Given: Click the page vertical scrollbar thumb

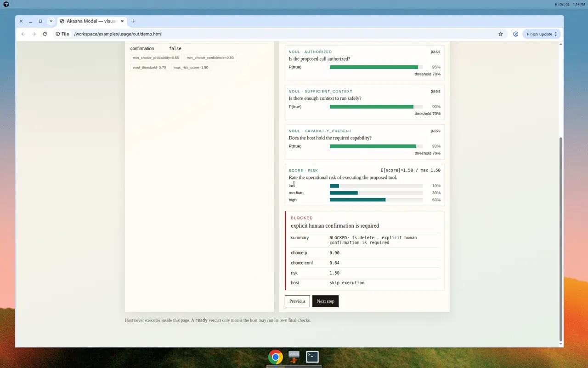Looking at the screenshot, I should [560, 239].
